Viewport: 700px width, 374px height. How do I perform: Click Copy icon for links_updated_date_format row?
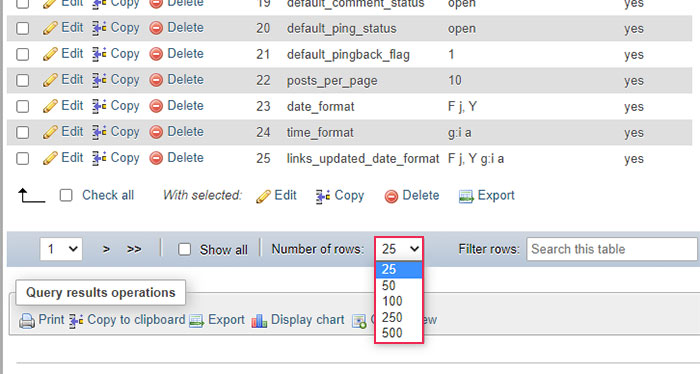(99, 158)
